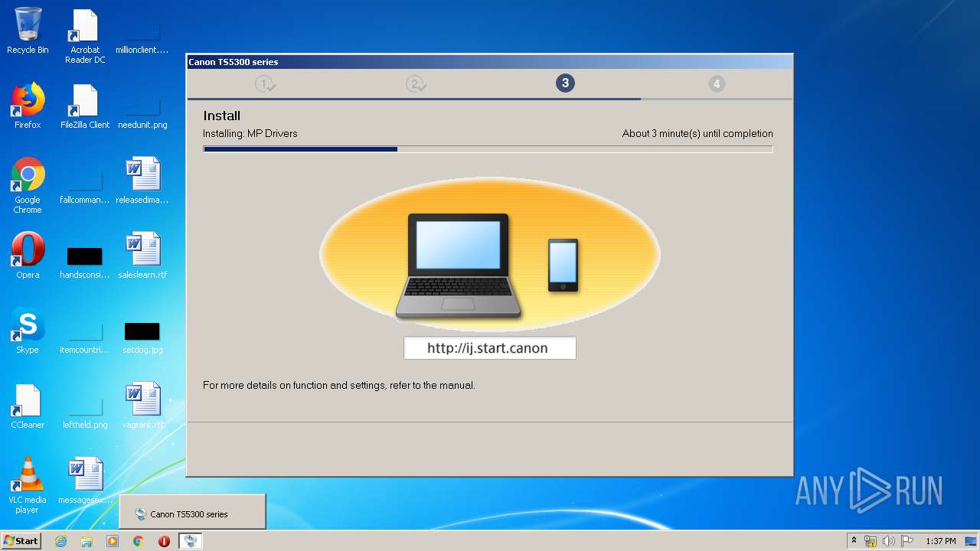Click the 'Installing: MP Drivers' status text

tap(250, 133)
